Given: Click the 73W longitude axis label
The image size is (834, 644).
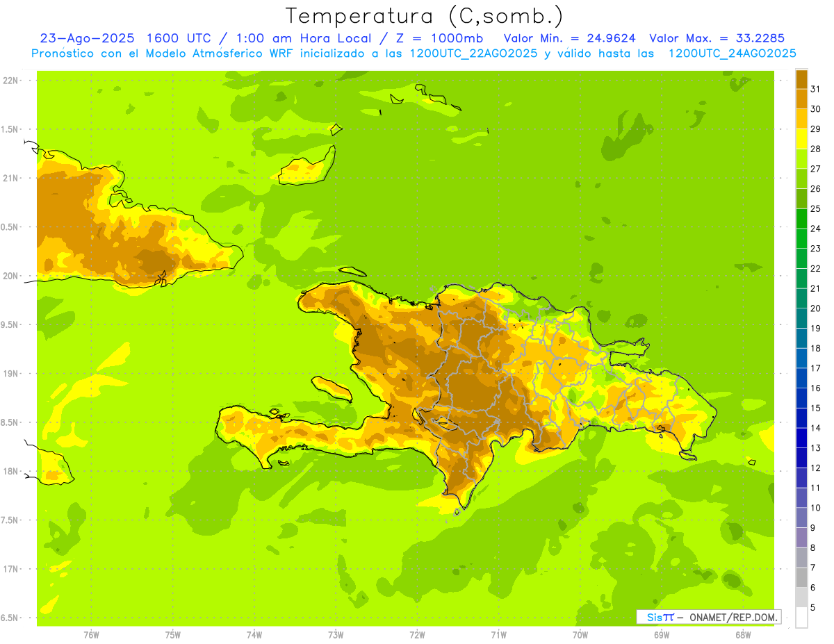Looking at the screenshot, I should [x=336, y=635].
